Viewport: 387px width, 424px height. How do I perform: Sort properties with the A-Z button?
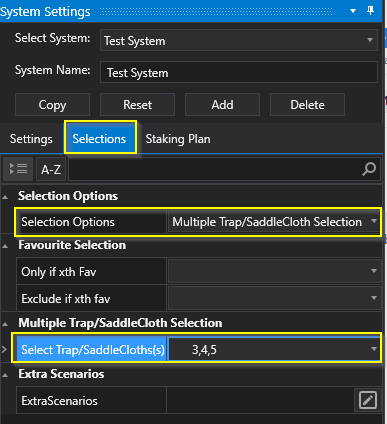click(x=51, y=170)
